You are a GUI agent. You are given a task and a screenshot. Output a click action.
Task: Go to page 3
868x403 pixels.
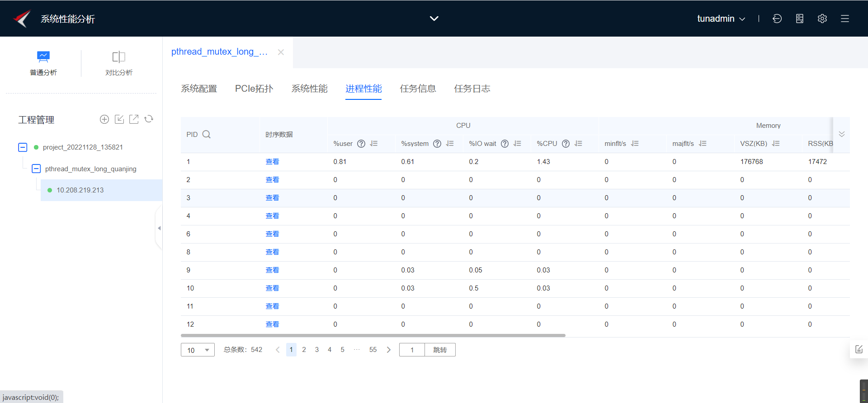317,350
